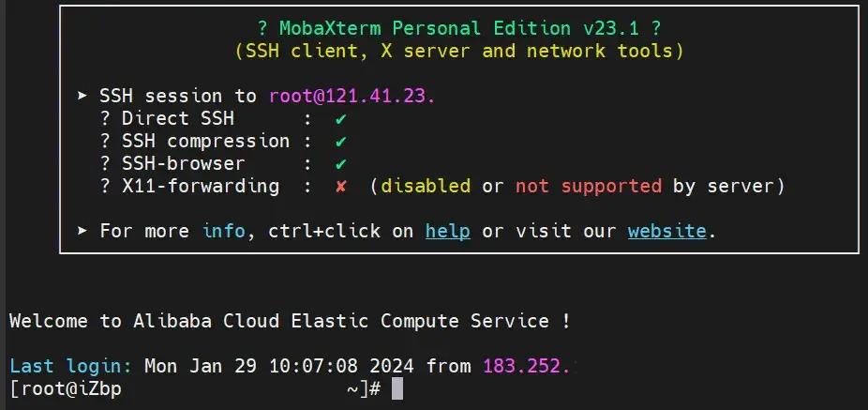Click the cyan Last login label
Viewport: 868px width, 410px height.
point(71,366)
